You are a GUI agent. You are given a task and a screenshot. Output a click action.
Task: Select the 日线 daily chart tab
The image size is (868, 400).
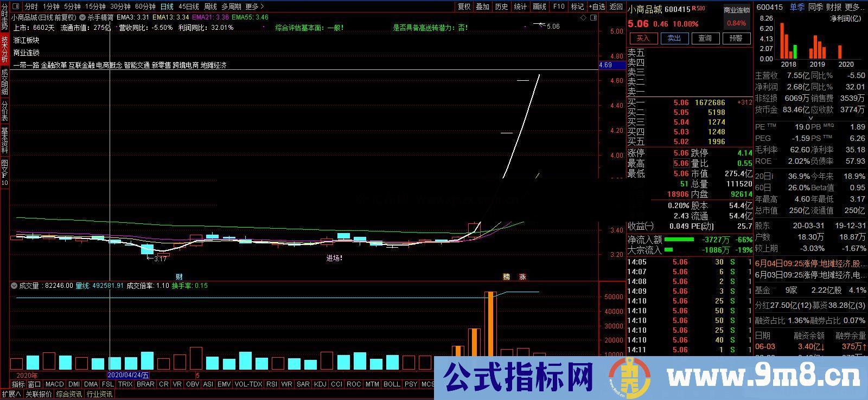pyautogui.click(x=167, y=7)
